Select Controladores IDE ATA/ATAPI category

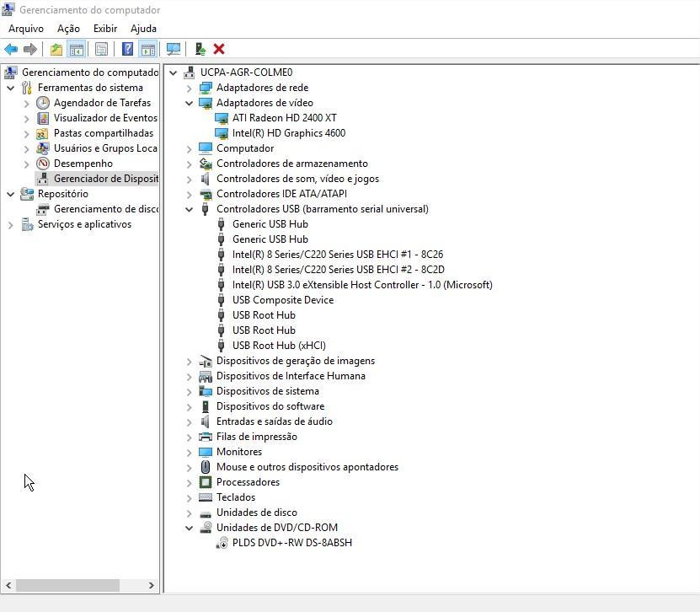281,194
